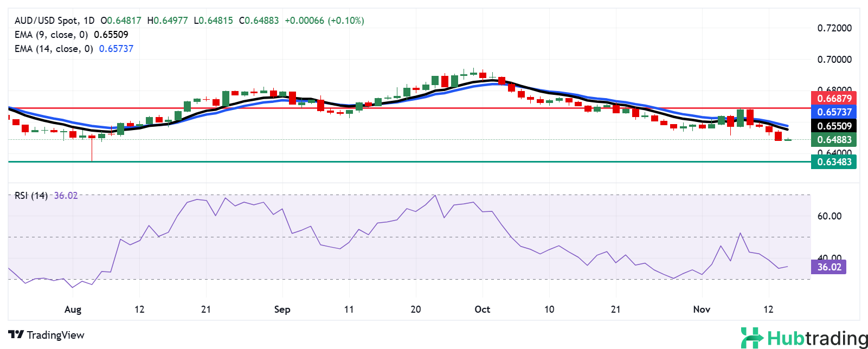Image resolution: width=868 pixels, height=349 pixels.
Task: Click the green 0.63483 support level tag
Action: click(x=834, y=161)
